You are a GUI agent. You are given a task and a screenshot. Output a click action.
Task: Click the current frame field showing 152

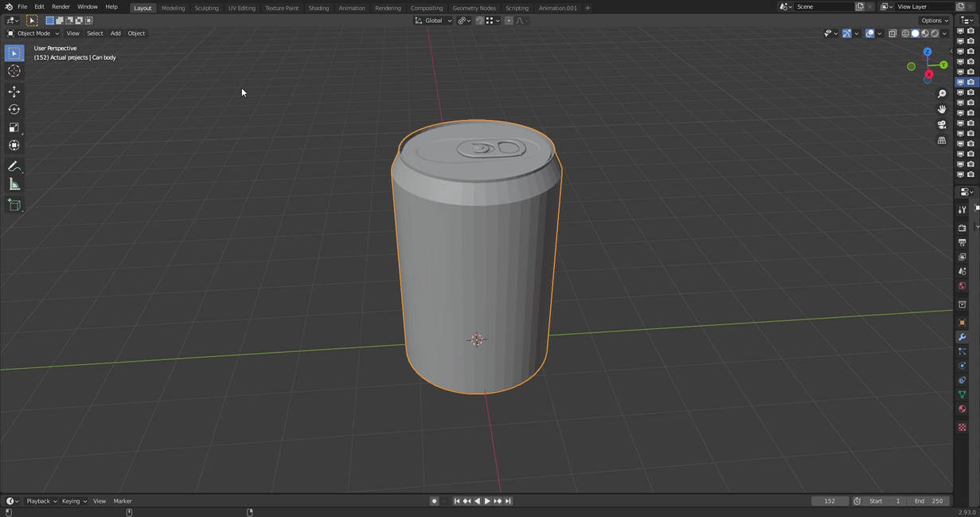(x=830, y=500)
